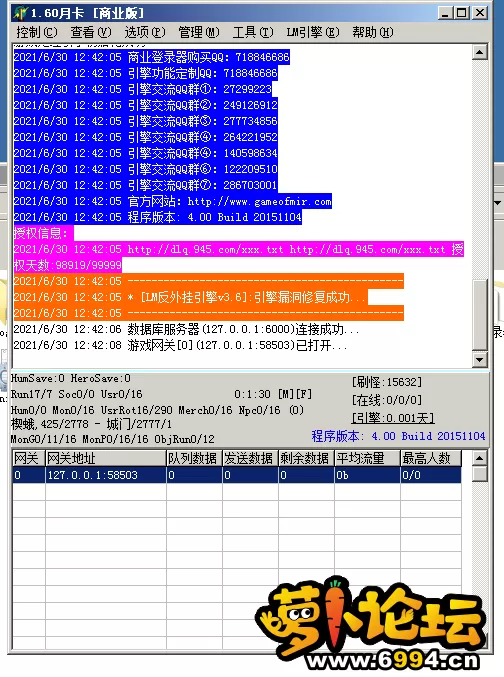Open the 帮助(H) menu

click(373, 32)
